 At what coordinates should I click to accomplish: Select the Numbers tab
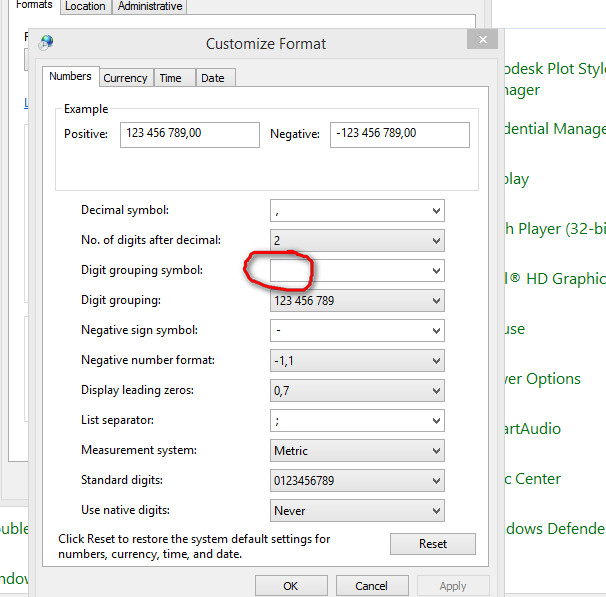pos(70,76)
